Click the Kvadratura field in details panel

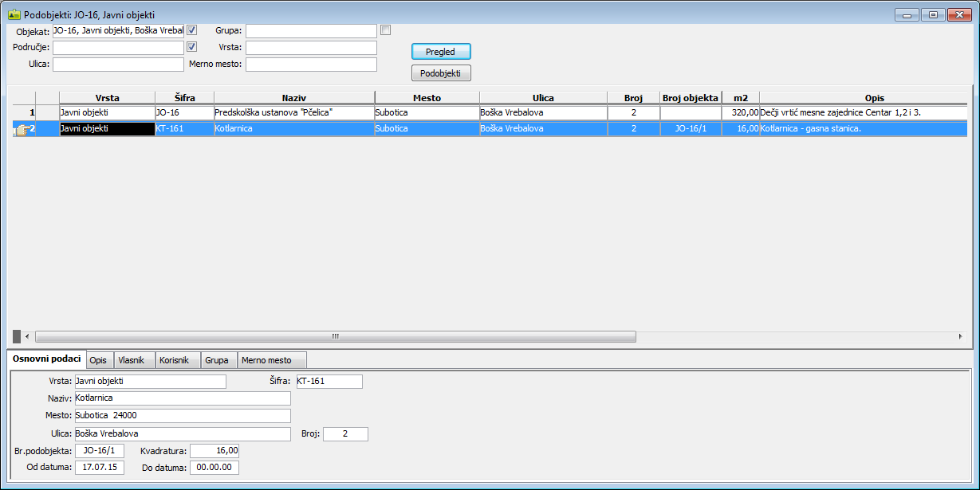[214, 451]
